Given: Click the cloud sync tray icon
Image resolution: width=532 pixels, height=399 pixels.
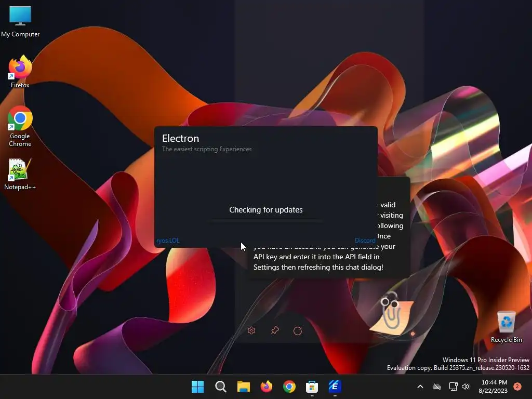Looking at the screenshot, I should (x=437, y=387).
